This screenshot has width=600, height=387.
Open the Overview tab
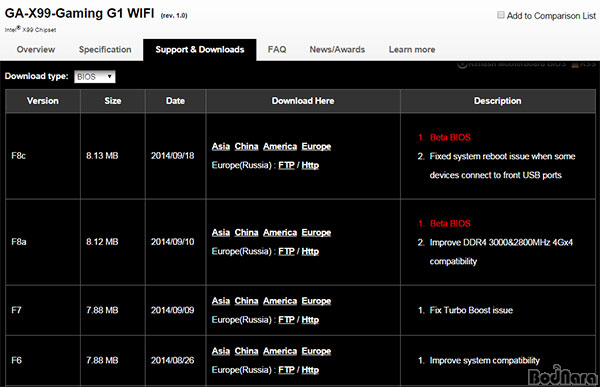(36, 49)
